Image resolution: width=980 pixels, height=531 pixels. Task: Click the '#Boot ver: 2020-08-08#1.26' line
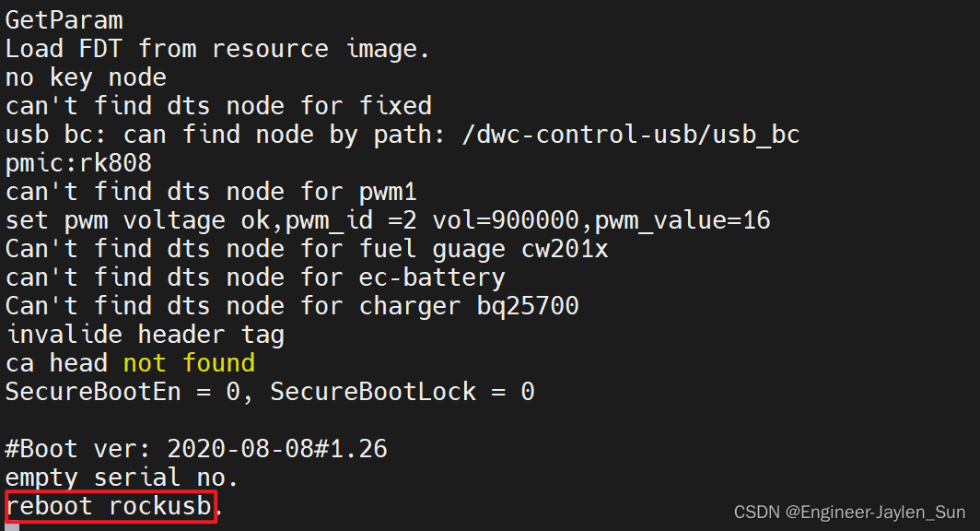click(196, 449)
